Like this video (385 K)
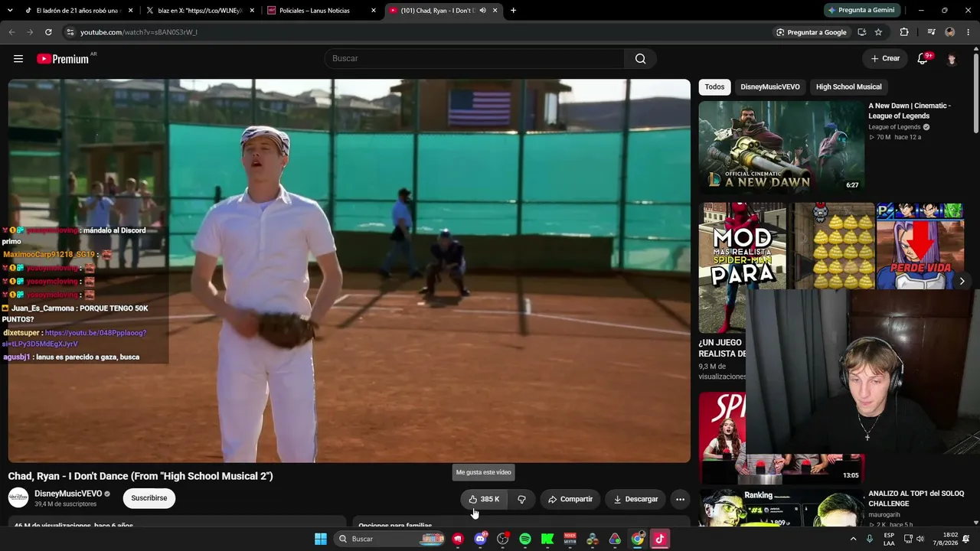Image resolution: width=980 pixels, height=551 pixels. [484, 499]
